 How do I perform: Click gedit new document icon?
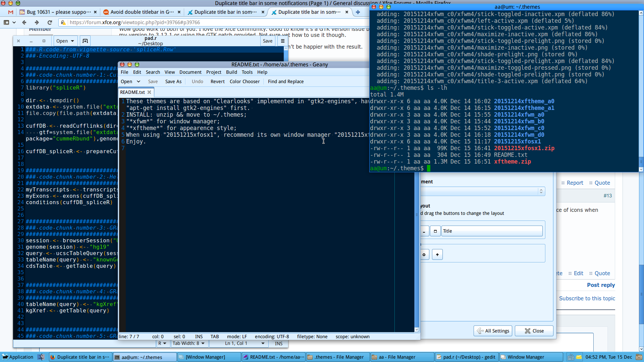[85, 41]
